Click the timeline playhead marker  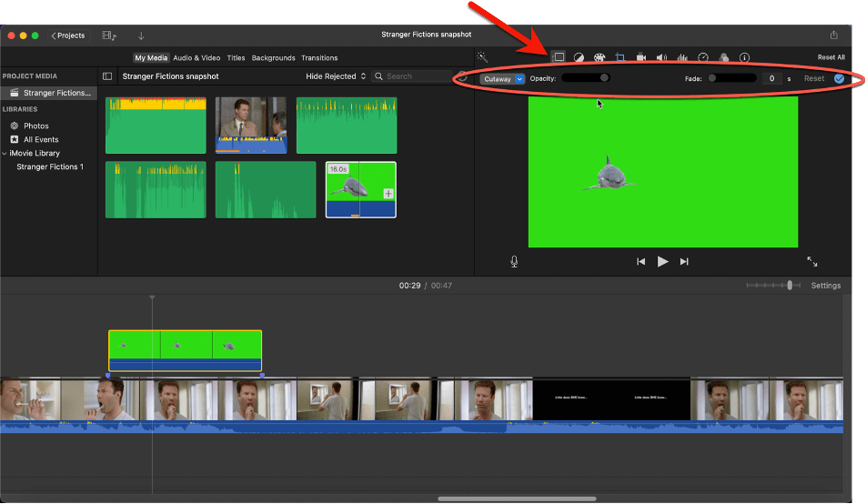[153, 297]
